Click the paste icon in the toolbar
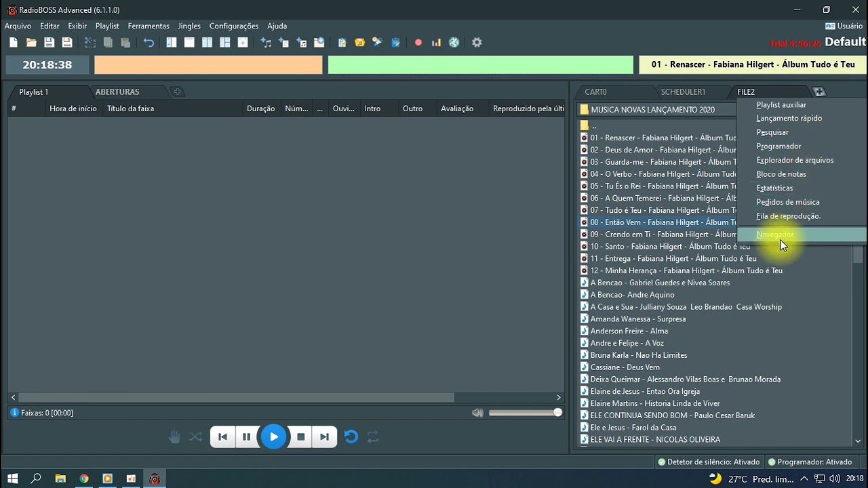This screenshot has width=868, height=488. 125,42
